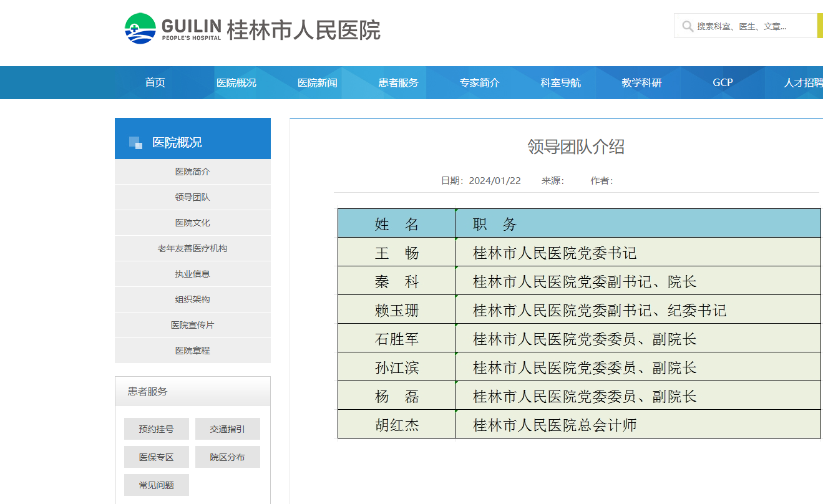
Task: Open the GCP navigation item
Action: pos(723,82)
